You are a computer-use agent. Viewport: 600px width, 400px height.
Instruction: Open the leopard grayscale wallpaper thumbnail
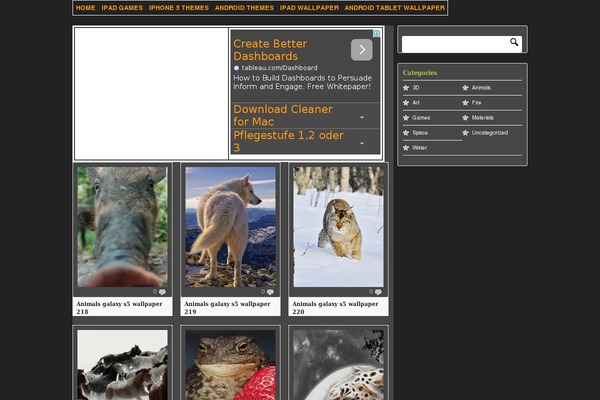tap(338, 365)
